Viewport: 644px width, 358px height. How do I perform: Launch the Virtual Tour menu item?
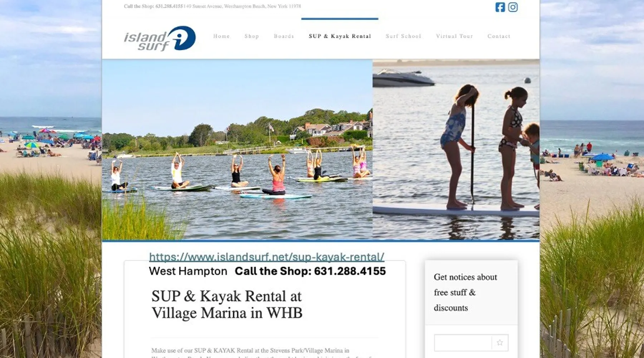(x=454, y=36)
